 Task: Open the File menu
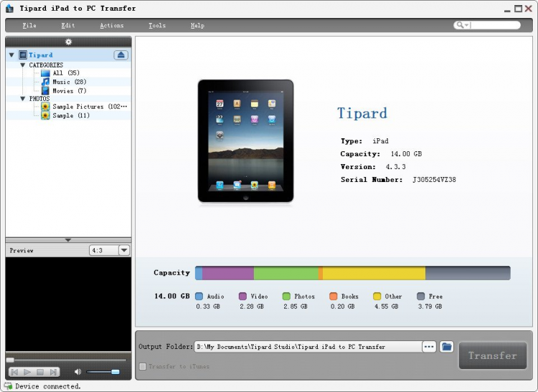pos(29,25)
